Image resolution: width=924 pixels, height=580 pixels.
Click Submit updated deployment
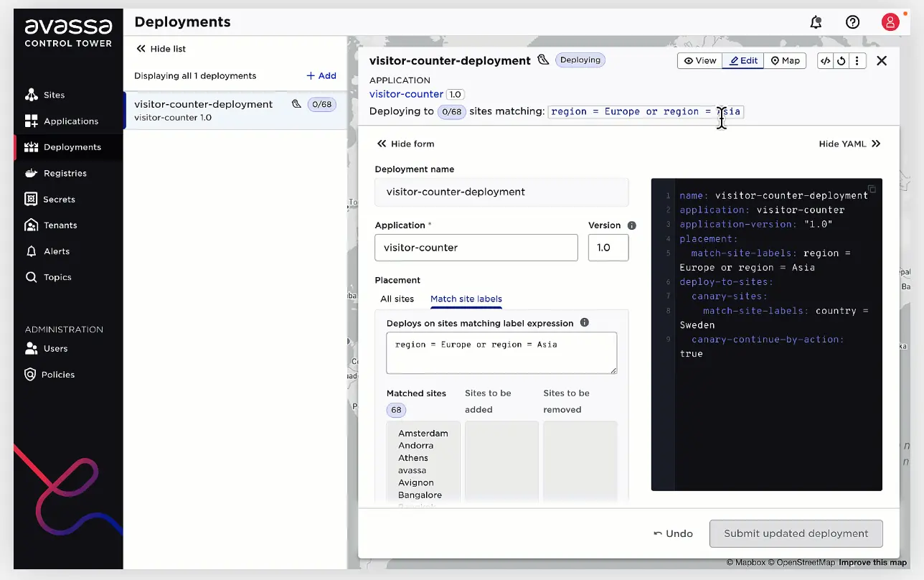tap(796, 533)
